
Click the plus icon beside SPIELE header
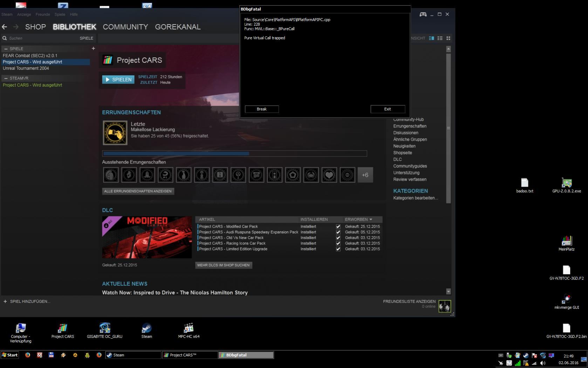[x=93, y=48]
